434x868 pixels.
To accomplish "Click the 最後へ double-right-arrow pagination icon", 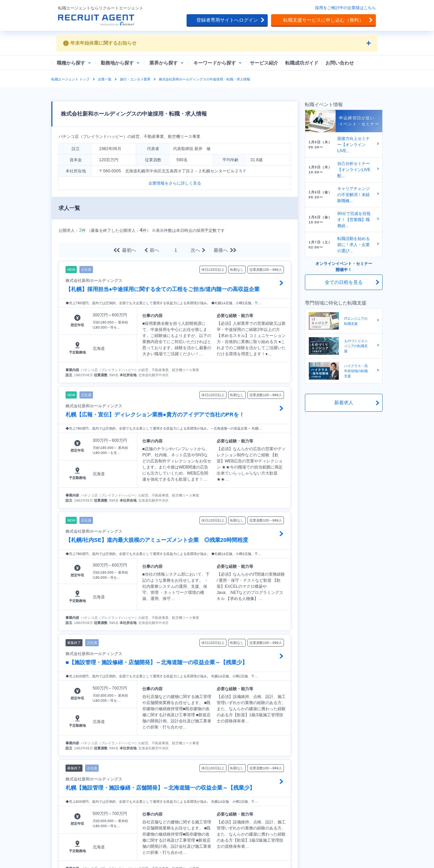I will [x=233, y=250].
